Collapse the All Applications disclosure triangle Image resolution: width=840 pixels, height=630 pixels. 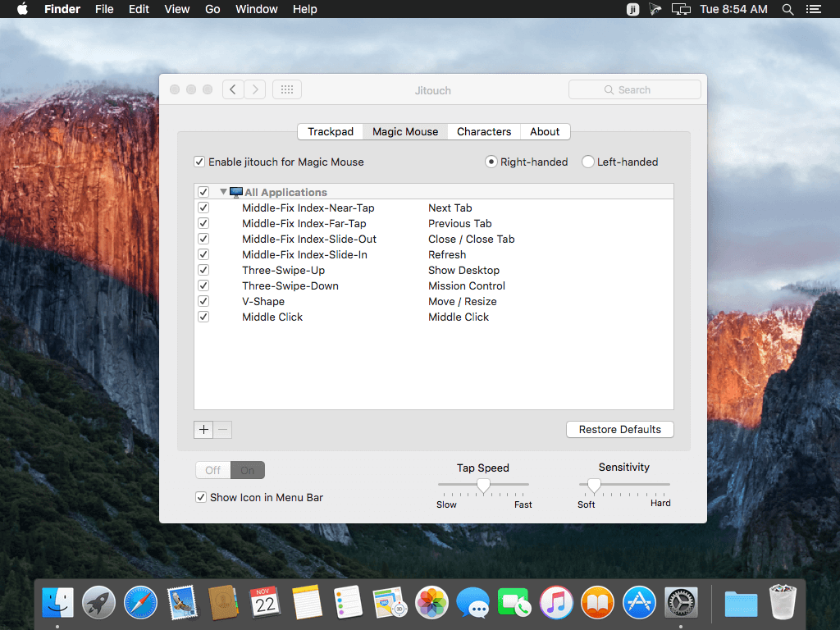click(223, 192)
